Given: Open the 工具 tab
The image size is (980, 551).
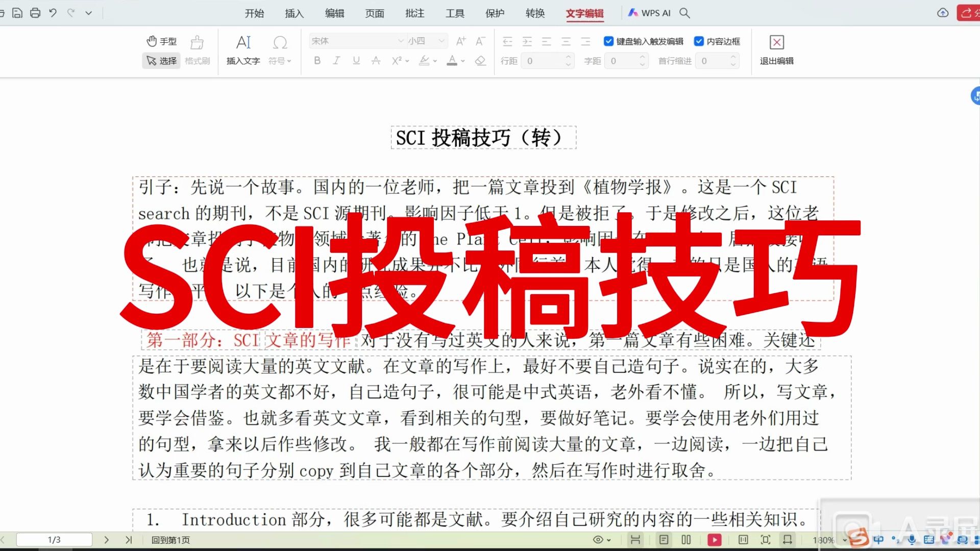Looking at the screenshot, I should pos(455,13).
